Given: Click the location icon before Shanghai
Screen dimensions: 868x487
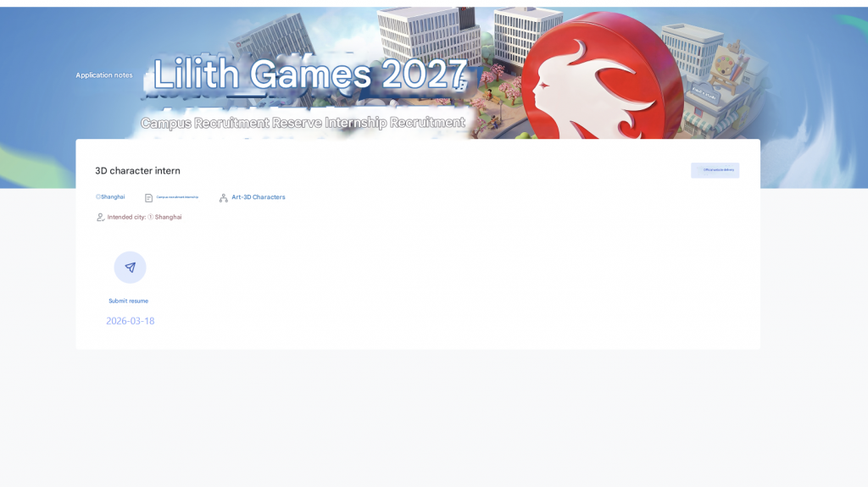Looking at the screenshot, I should pyautogui.click(x=97, y=196).
